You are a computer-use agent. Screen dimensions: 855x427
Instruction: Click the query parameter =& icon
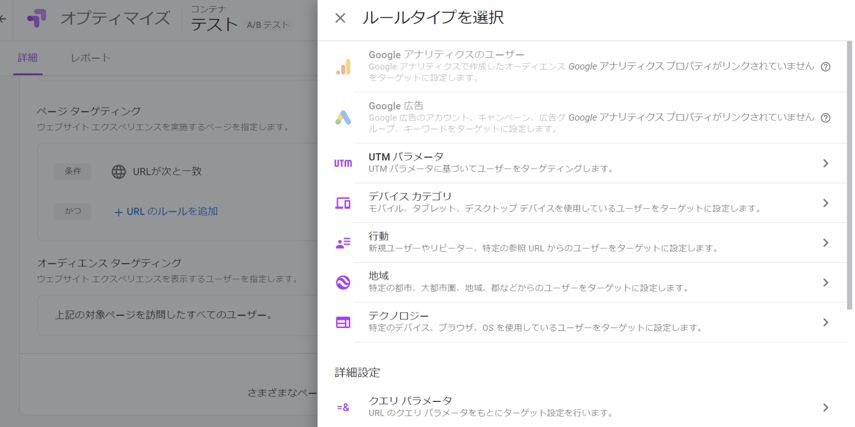[x=343, y=407]
